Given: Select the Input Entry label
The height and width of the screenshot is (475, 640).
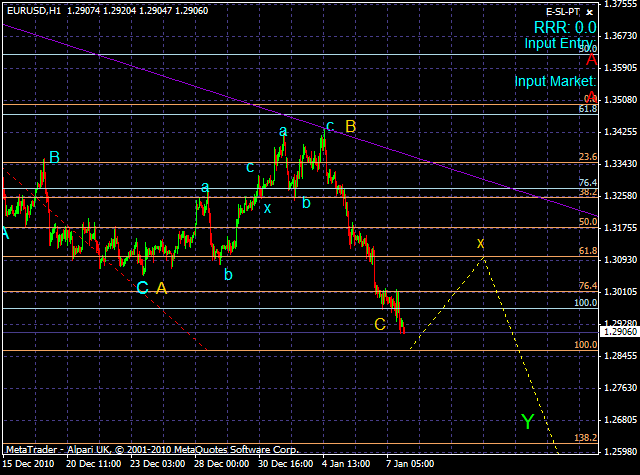Looking at the screenshot, I should pos(560,43).
